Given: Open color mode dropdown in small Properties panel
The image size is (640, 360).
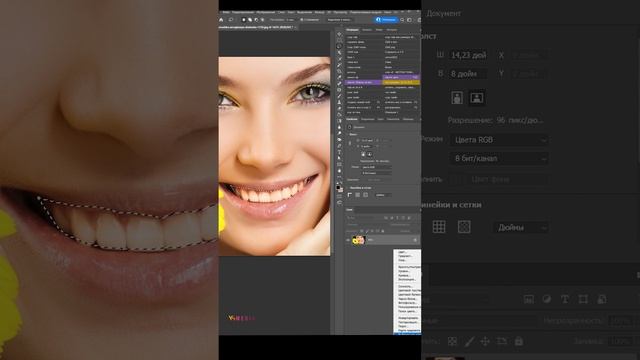Looking at the screenshot, I should (x=376, y=167).
